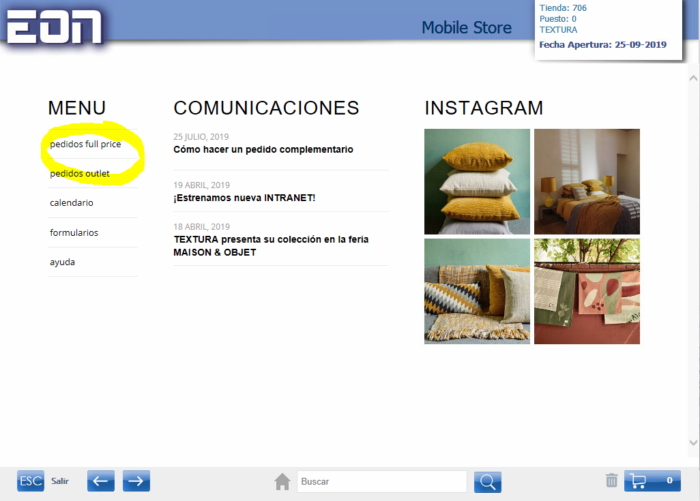Open formularios in the menu
The height and width of the screenshot is (501, 700).
[74, 232]
